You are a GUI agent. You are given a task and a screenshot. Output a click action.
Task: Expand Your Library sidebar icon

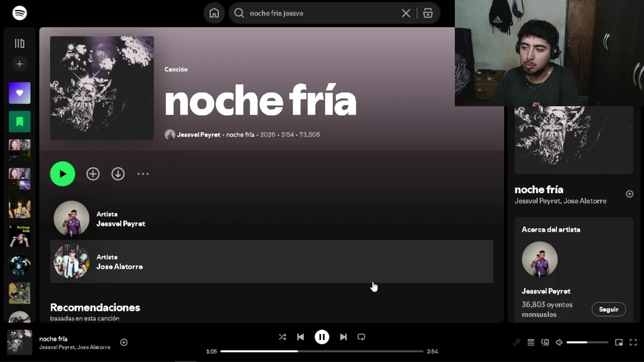click(x=20, y=44)
